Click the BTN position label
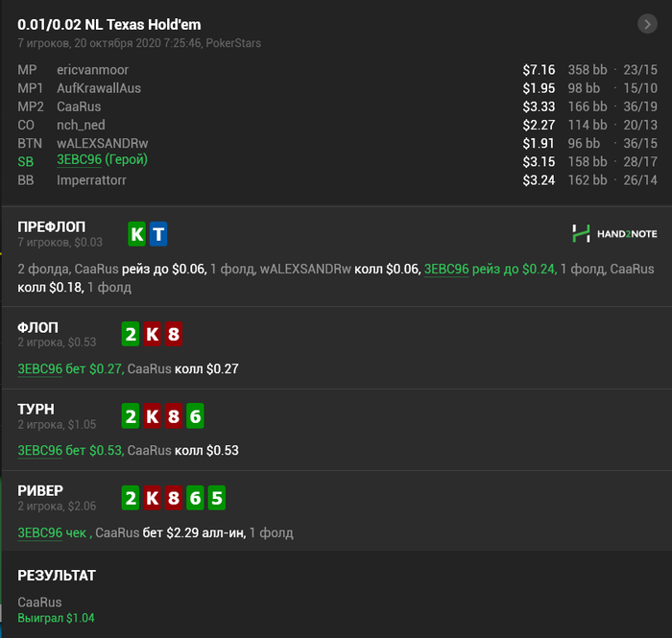This screenshot has width=672, height=638. click(30, 144)
